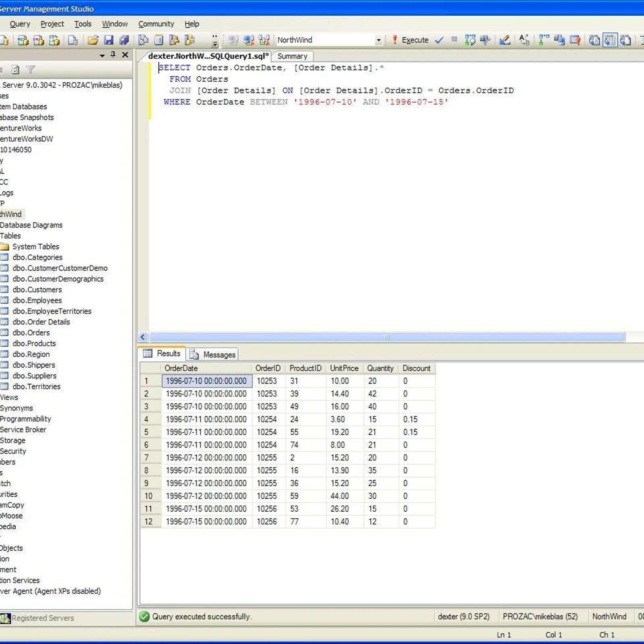Open Object Explorer window position dropdown arrow
The width and height of the screenshot is (644, 644).
[x=102, y=55]
